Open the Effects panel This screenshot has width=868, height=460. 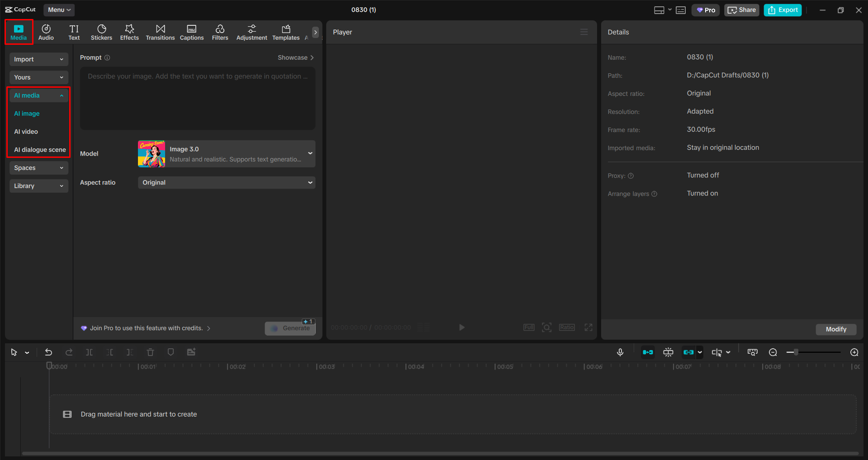tap(129, 32)
